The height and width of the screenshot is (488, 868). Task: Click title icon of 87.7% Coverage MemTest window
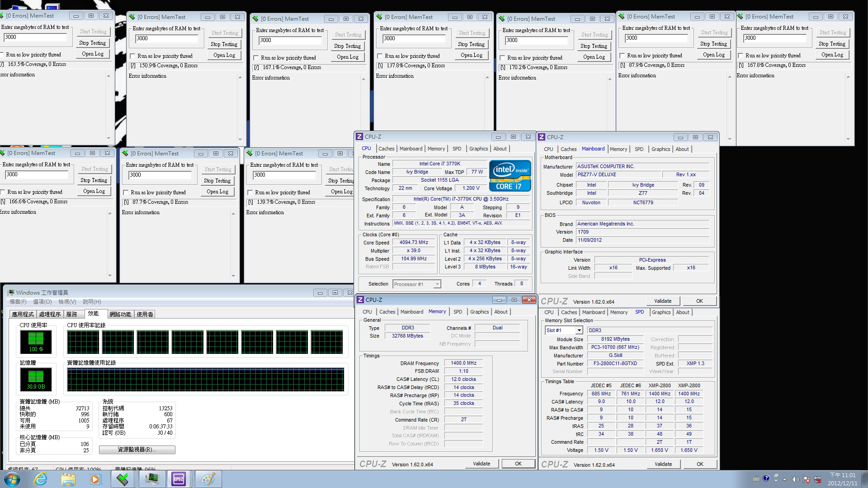125,153
